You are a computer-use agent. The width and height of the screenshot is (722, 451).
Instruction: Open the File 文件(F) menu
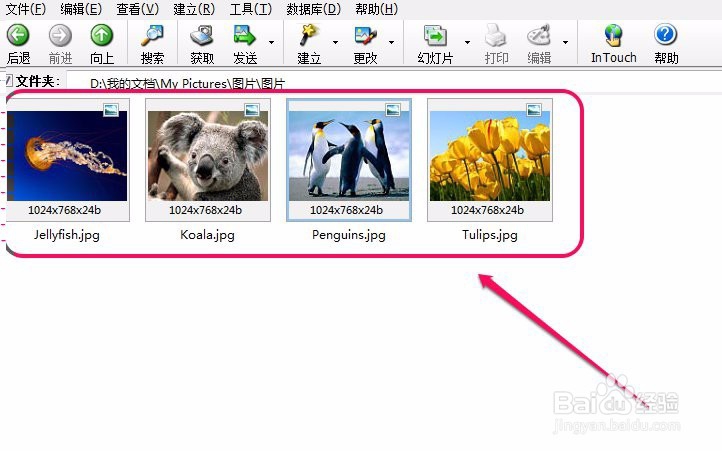(26, 9)
